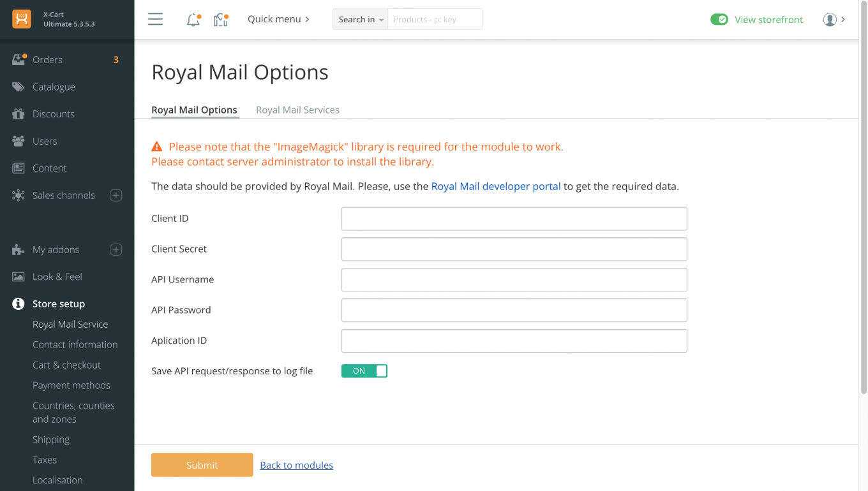
Task: Click the Client Secret input field
Action: click(514, 249)
